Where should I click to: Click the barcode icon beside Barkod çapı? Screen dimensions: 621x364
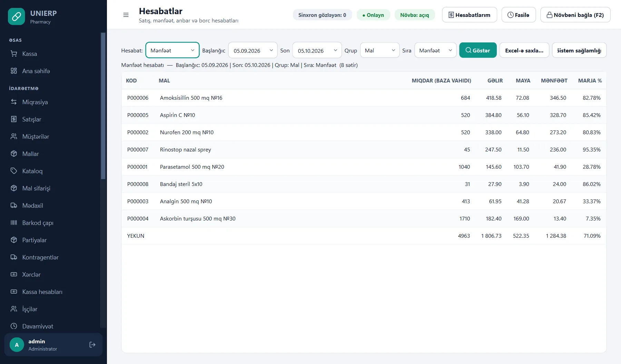[x=14, y=223]
